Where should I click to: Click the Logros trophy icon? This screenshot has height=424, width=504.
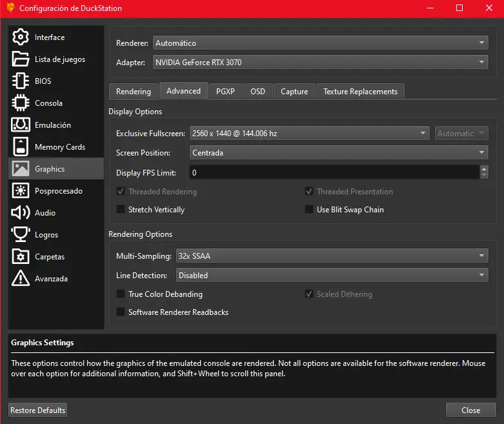pyautogui.click(x=20, y=234)
